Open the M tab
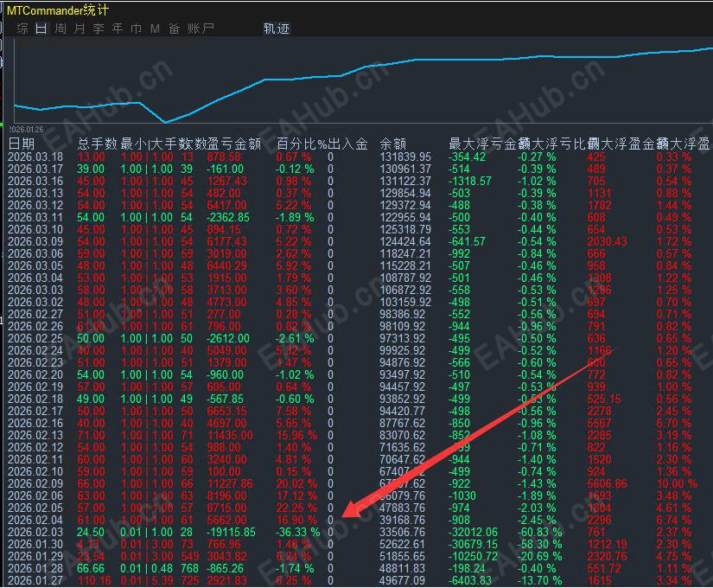713x588 pixels. point(155,29)
